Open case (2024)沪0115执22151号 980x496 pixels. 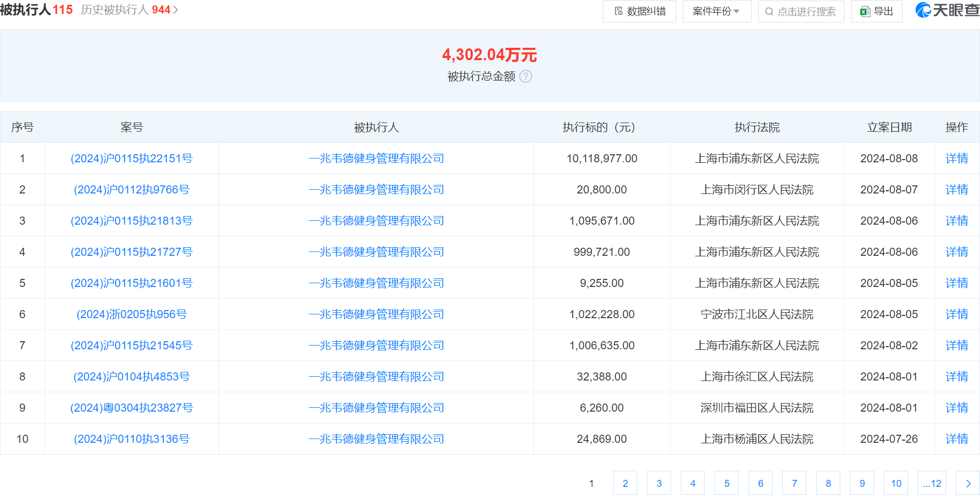132,159
